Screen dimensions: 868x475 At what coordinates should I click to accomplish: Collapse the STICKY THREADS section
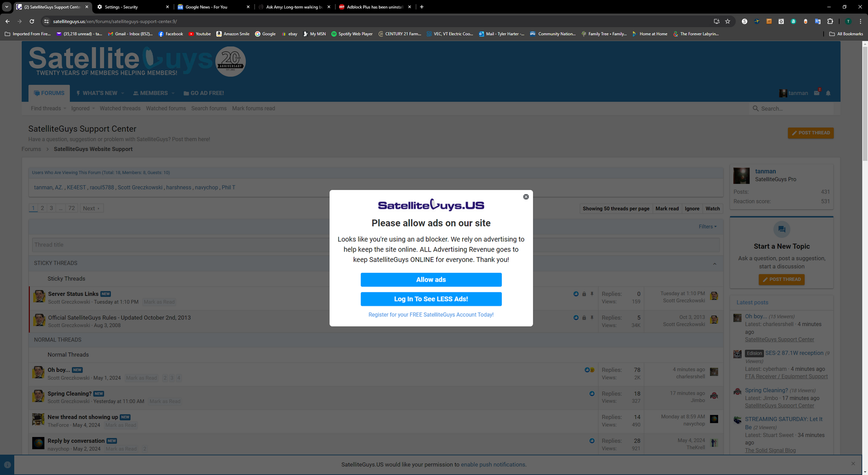[x=715, y=264]
